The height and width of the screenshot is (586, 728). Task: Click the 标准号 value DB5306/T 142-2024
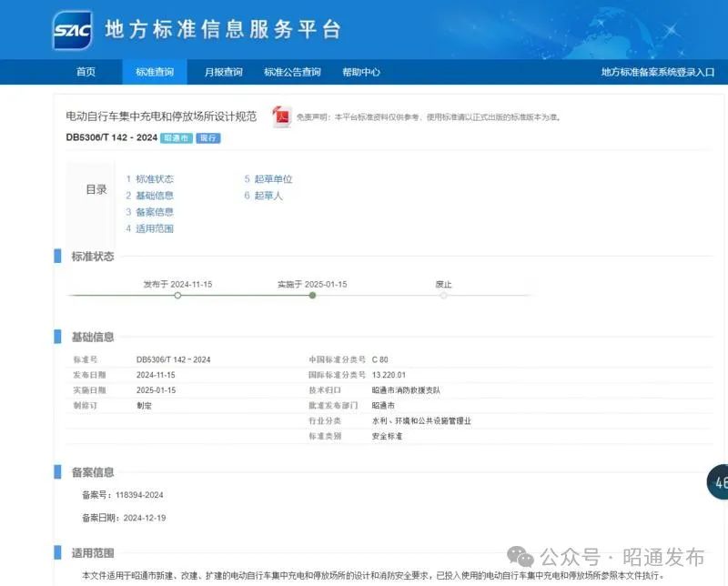173,359
